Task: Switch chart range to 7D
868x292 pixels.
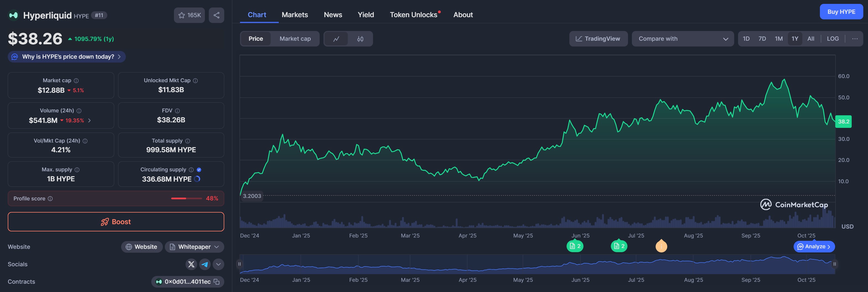Action: click(x=762, y=39)
